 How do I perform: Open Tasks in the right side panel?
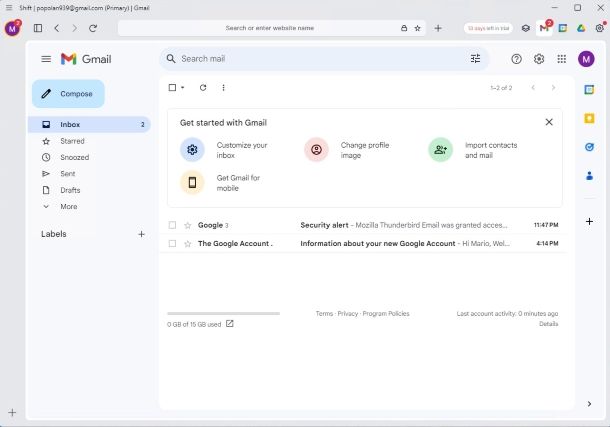589,147
